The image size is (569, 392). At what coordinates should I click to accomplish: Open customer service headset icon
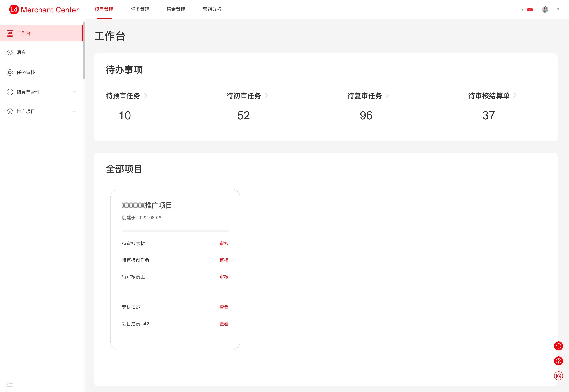click(x=558, y=346)
